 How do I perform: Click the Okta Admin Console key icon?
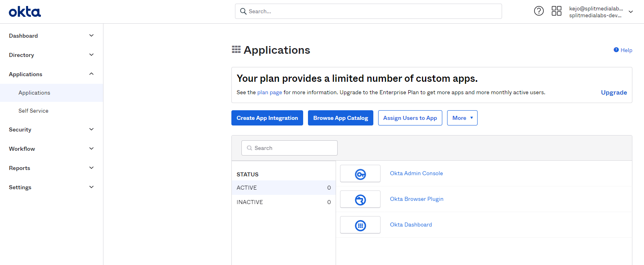[x=360, y=174]
